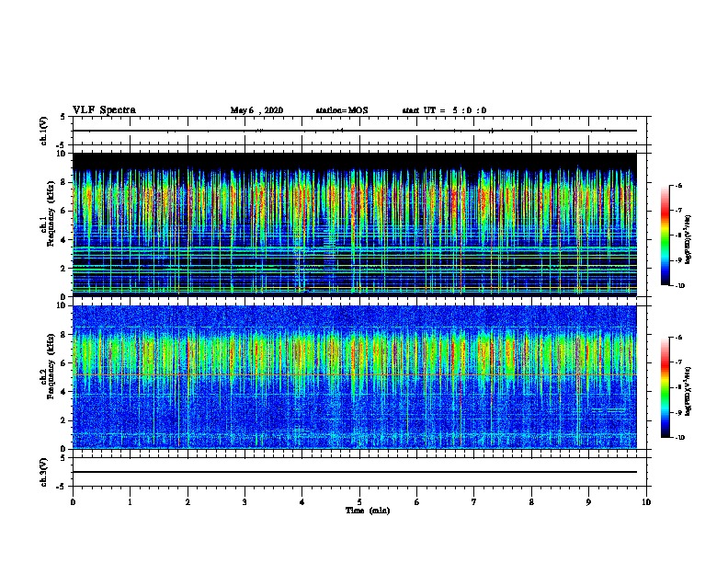Click the "8" kHz tick on ch.2 frequency axis

[x=63, y=335]
